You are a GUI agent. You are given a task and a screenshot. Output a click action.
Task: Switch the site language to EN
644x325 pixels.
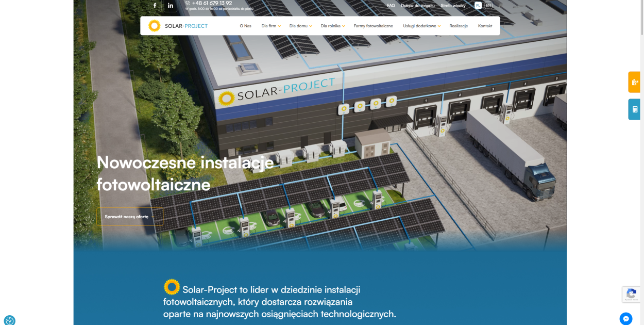coord(487,5)
